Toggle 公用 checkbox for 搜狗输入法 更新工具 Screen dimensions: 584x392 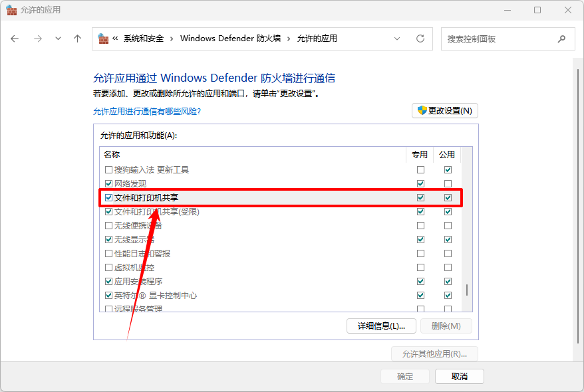coord(448,170)
